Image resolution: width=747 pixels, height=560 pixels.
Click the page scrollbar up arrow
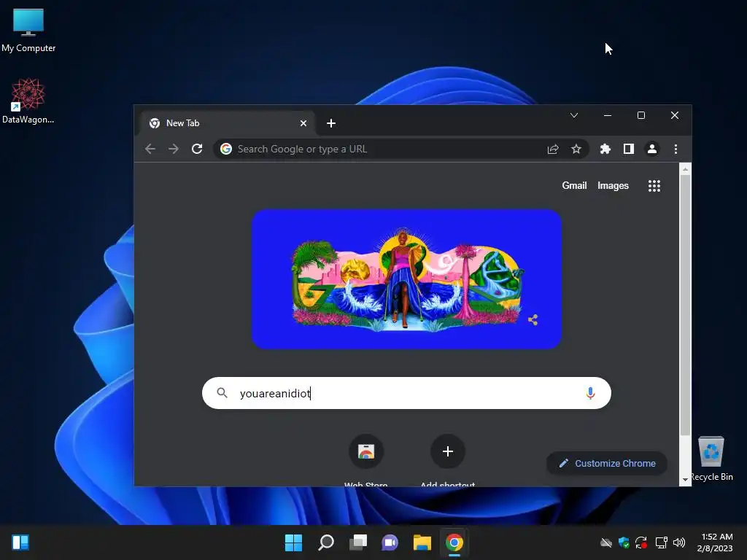685,169
